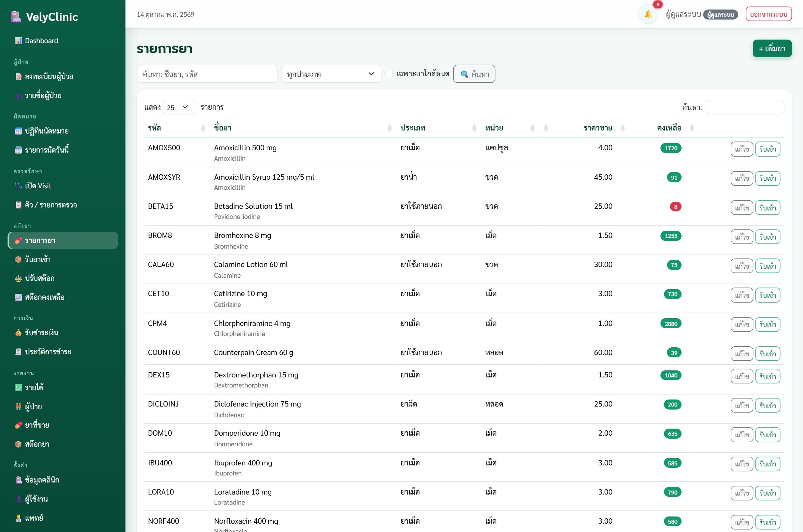Go to ปรับสต๊อก stock adjustment

click(63, 278)
